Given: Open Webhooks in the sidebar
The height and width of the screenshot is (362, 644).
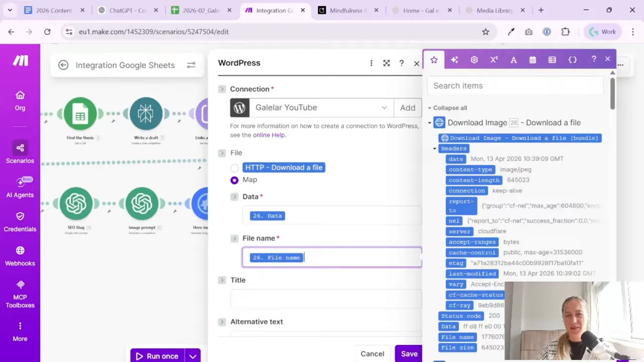Looking at the screenshot, I should pyautogui.click(x=20, y=256).
